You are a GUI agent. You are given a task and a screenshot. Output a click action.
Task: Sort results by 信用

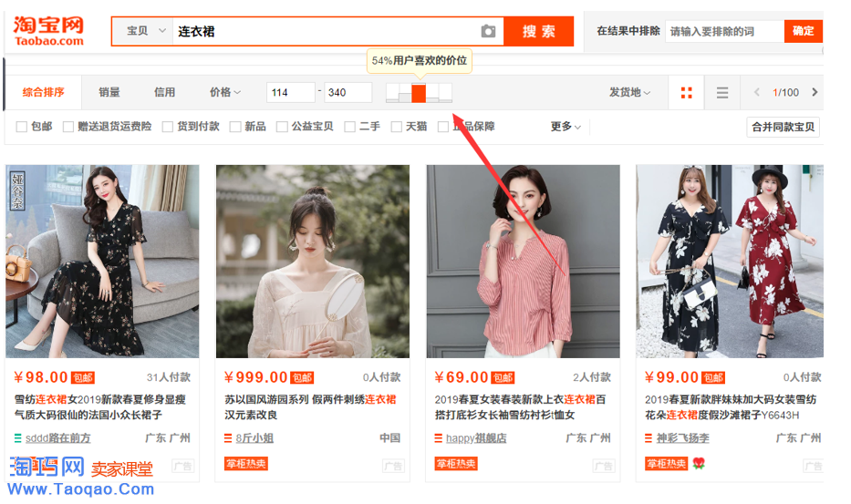(x=164, y=92)
